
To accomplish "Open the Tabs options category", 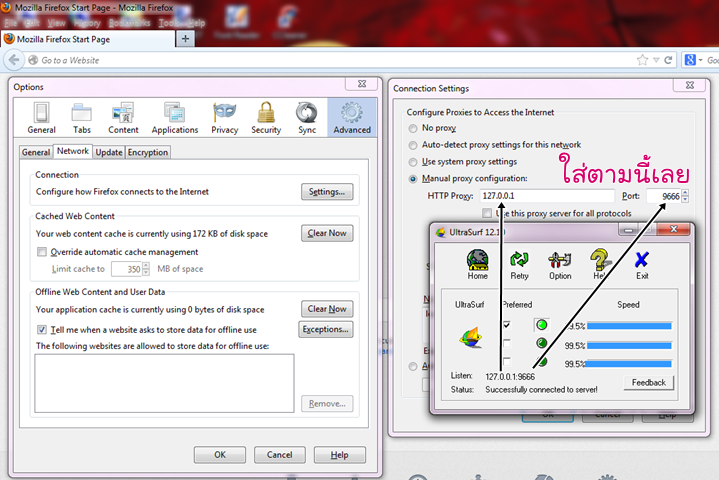I will point(82,118).
